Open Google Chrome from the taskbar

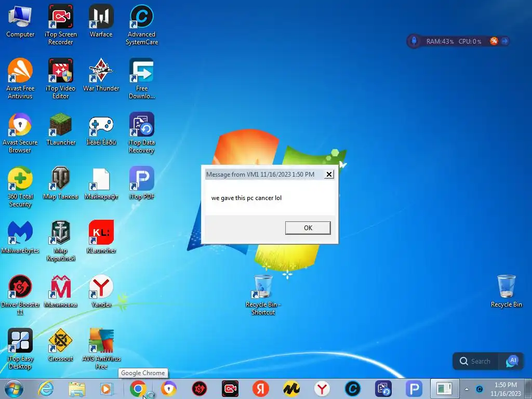(138, 389)
